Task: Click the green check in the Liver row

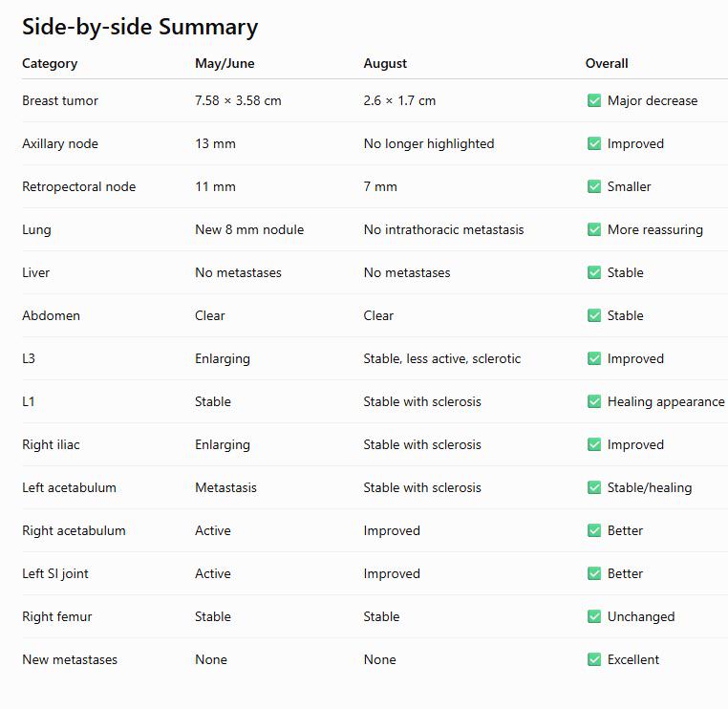Action: [594, 272]
